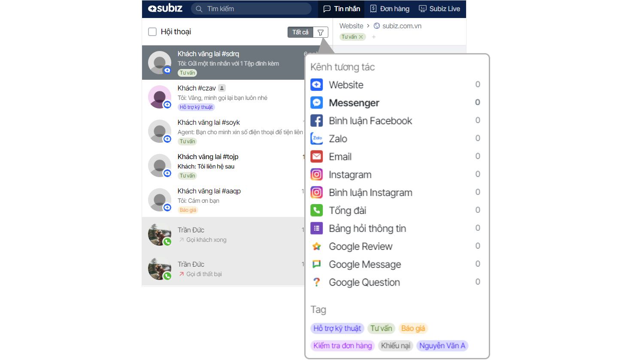Select the purple Hỗ trợ kỹ thuật tag
Image resolution: width=618 pixels, height=364 pixels.
337,328
